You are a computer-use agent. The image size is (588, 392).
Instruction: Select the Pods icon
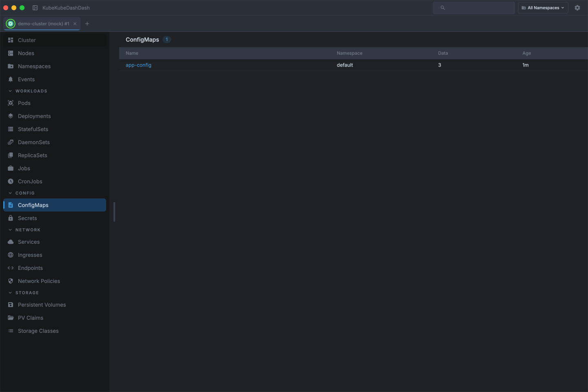(x=11, y=103)
